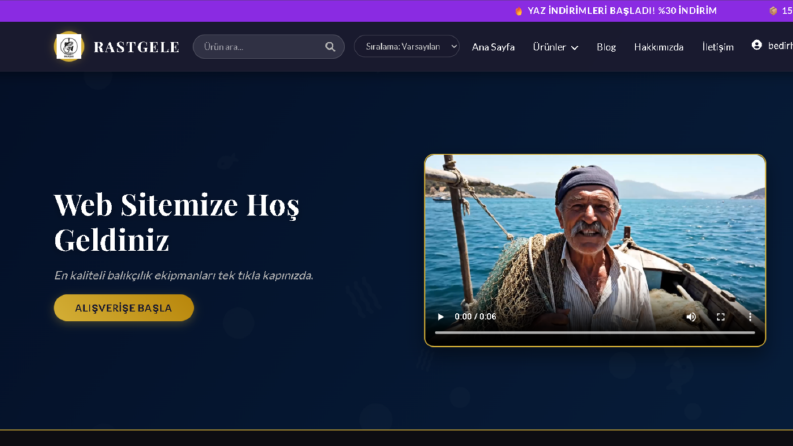Open the 'Sıralama: Varsayılan' sort dropdown

[407, 46]
